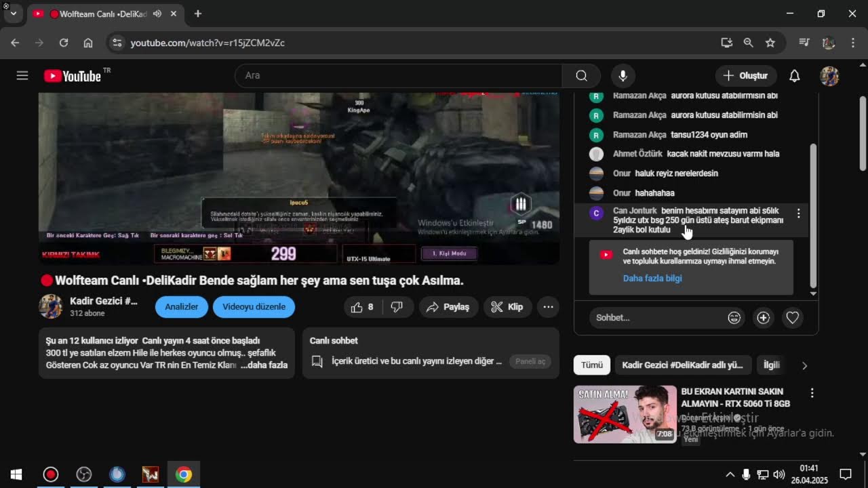The height and width of the screenshot is (488, 868).
Task: Open the RTX 5060 Ti video thumbnail
Action: point(625,414)
